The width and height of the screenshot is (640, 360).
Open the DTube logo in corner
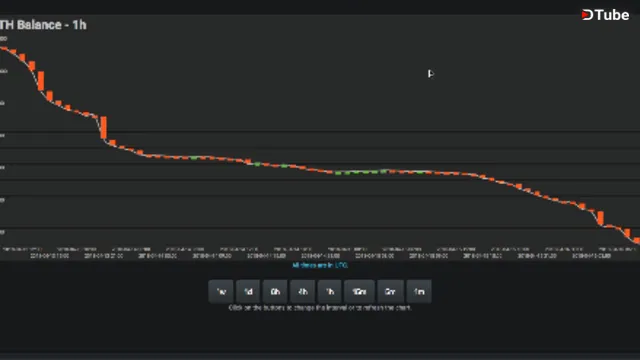click(605, 15)
